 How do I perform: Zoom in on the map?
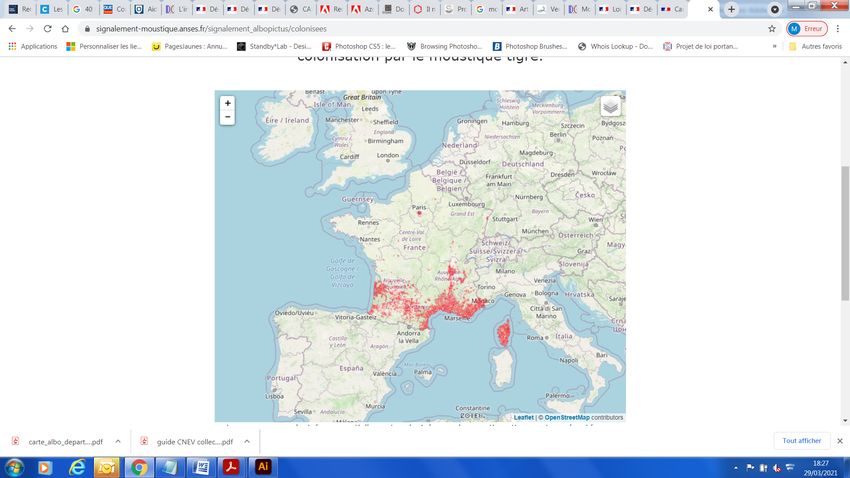228,103
